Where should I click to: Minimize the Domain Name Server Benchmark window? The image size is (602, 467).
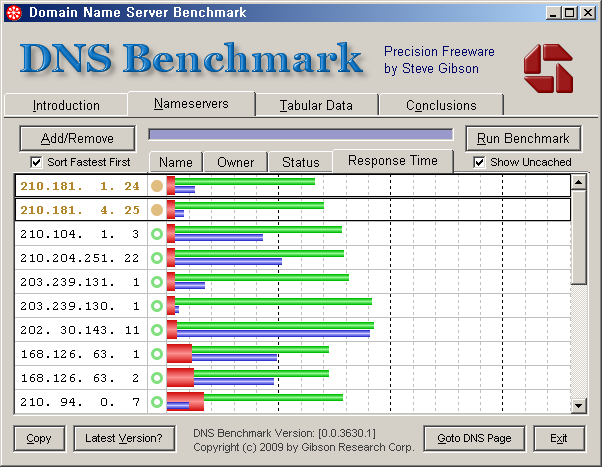pos(553,13)
